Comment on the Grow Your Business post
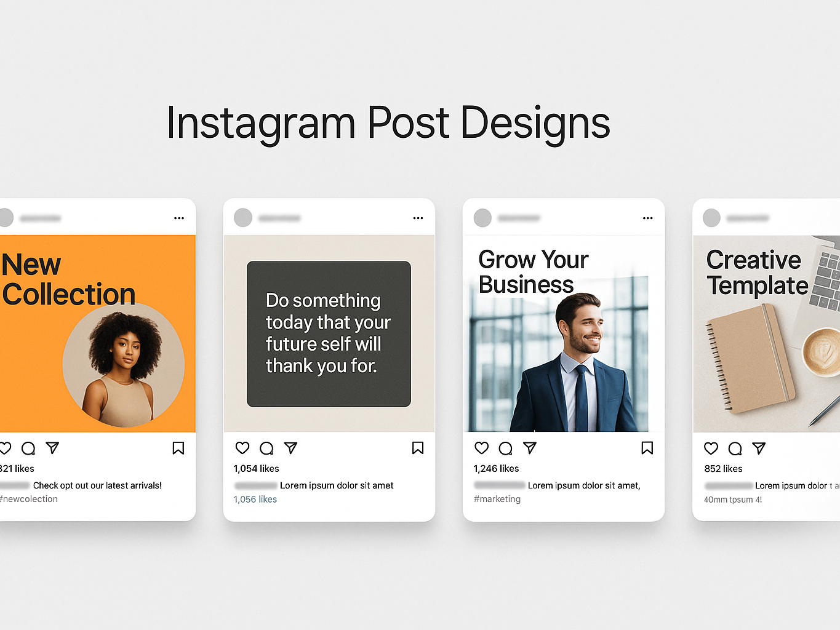 tap(506, 448)
